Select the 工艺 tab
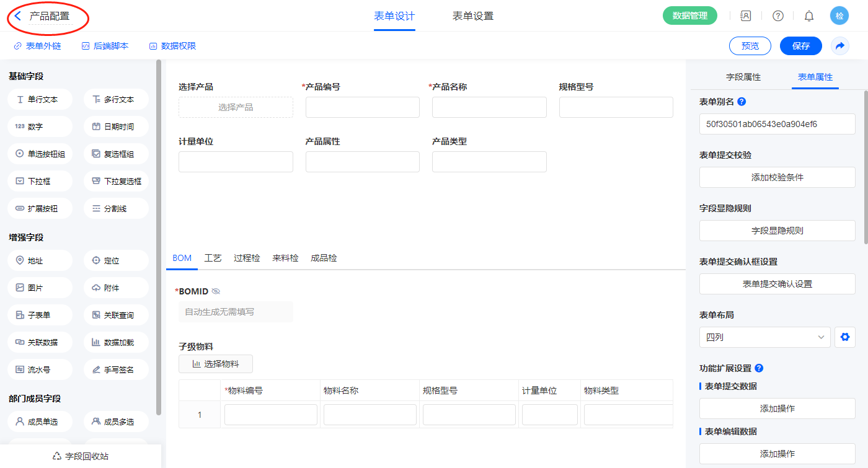The width and height of the screenshot is (868, 468). point(213,258)
